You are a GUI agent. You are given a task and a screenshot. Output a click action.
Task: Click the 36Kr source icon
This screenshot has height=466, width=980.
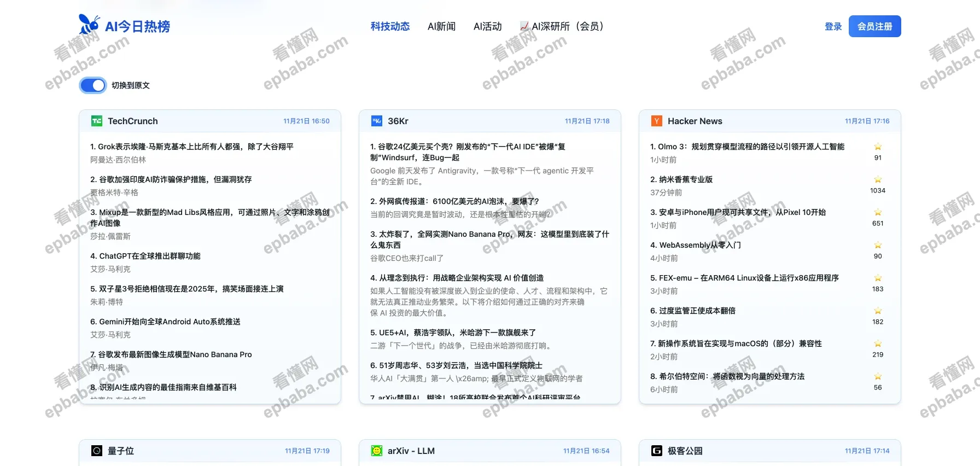[x=377, y=121]
